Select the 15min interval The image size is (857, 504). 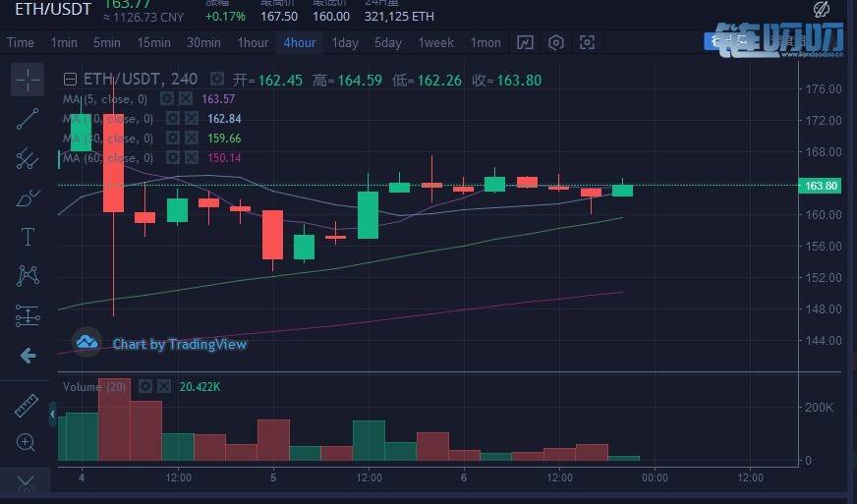tap(153, 42)
